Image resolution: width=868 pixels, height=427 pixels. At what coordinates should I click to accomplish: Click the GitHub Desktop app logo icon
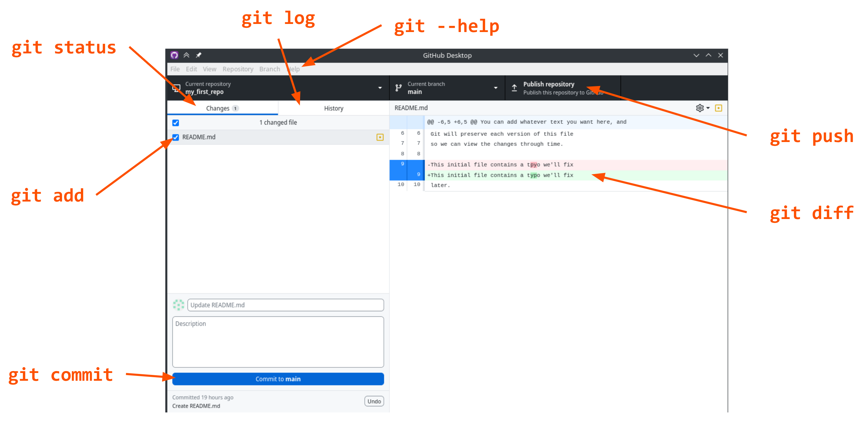(x=174, y=55)
